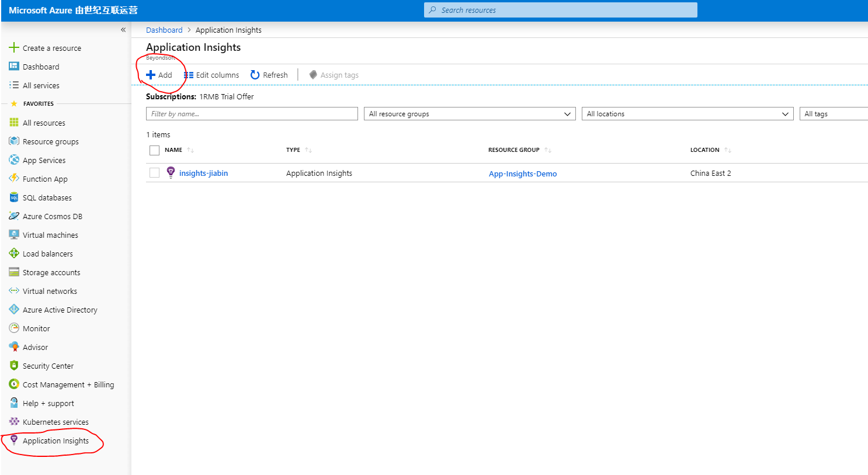
Task: Tick the checkbox for insights-jiabin row
Action: coord(154,173)
